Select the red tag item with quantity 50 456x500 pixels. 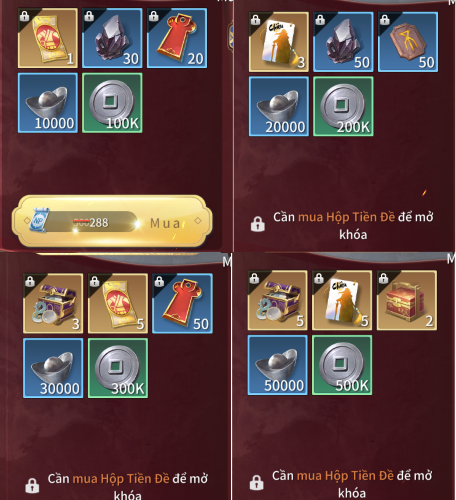pos(182,303)
